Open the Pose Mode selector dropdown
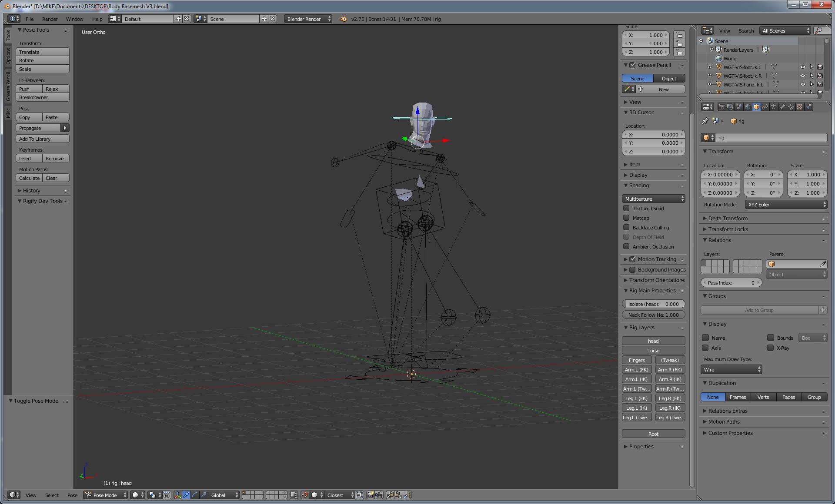Screen dimensions: 835x504 tap(106, 495)
